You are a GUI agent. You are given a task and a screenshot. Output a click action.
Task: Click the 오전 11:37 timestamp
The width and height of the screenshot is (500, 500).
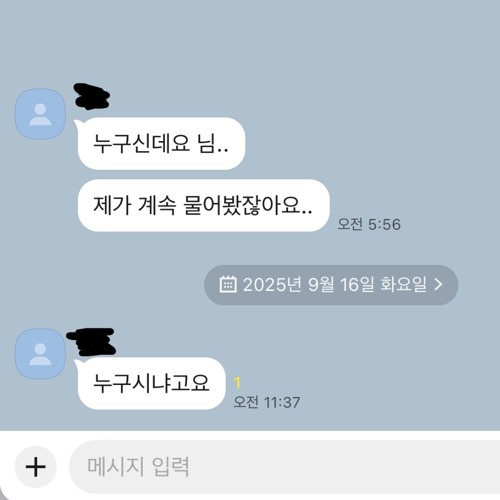[x=267, y=402]
